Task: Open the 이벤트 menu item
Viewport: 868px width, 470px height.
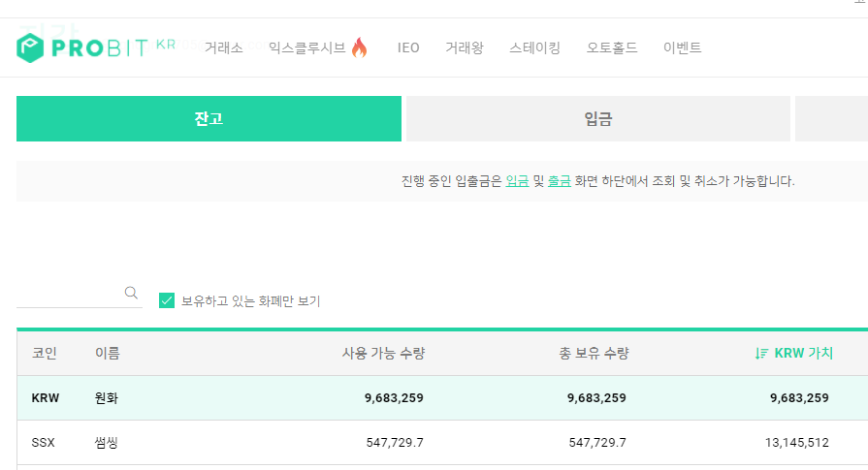Action: coord(682,47)
